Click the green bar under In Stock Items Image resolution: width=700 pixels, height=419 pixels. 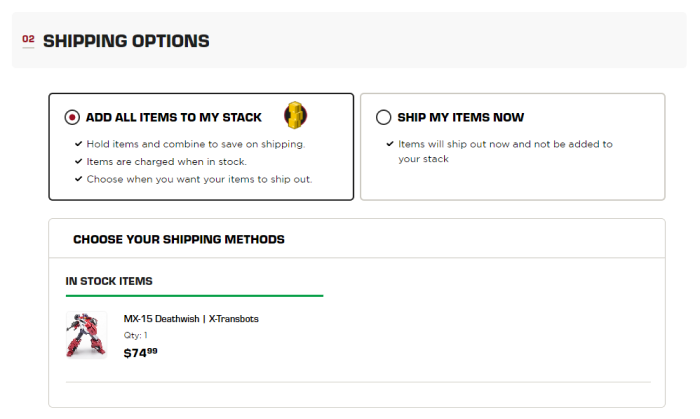click(194, 296)
